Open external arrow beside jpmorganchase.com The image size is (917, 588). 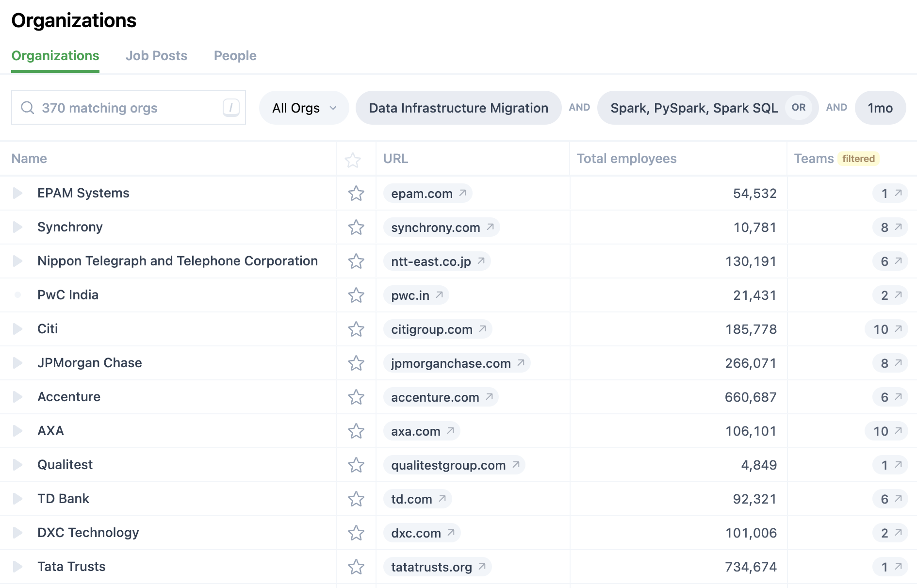(521, 363)
